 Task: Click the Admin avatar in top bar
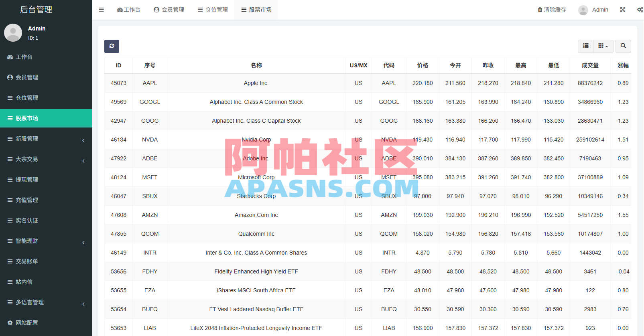click(x=583, y=10)
